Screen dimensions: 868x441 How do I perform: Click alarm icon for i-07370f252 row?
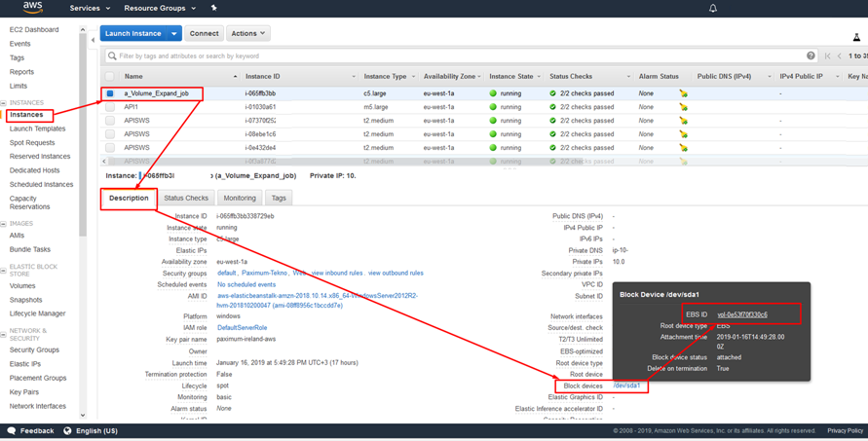pyautogui.click(x=684, y=121)
